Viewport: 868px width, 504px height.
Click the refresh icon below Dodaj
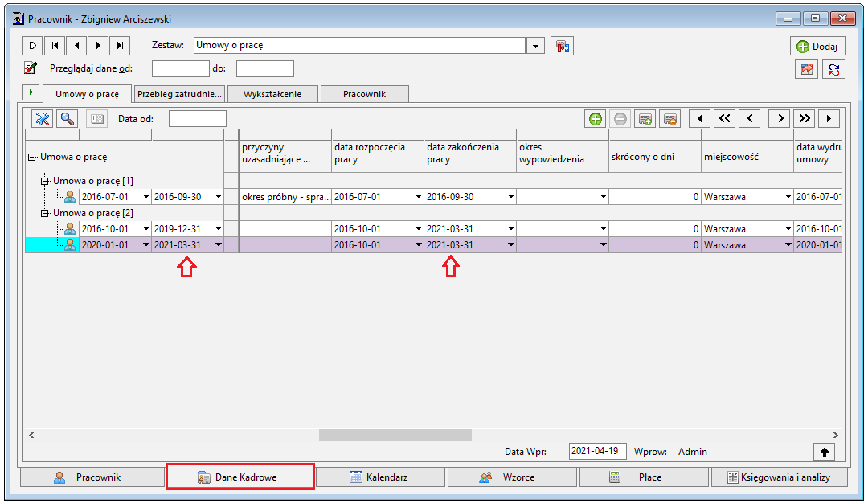833,69
